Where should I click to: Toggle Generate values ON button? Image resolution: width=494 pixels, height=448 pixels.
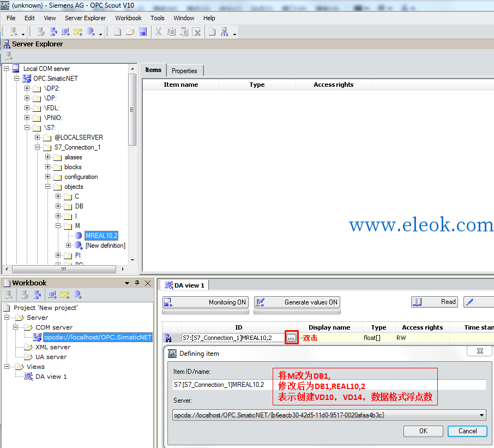click(x=297, y=302)
